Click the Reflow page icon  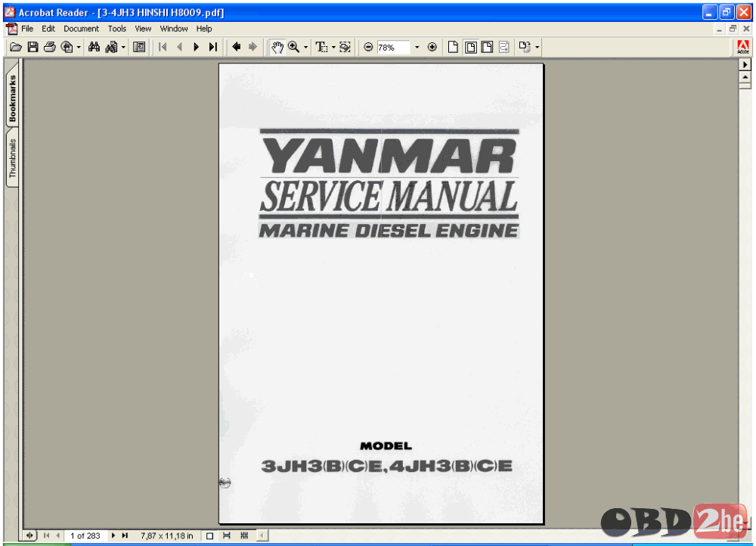[503, 48]
